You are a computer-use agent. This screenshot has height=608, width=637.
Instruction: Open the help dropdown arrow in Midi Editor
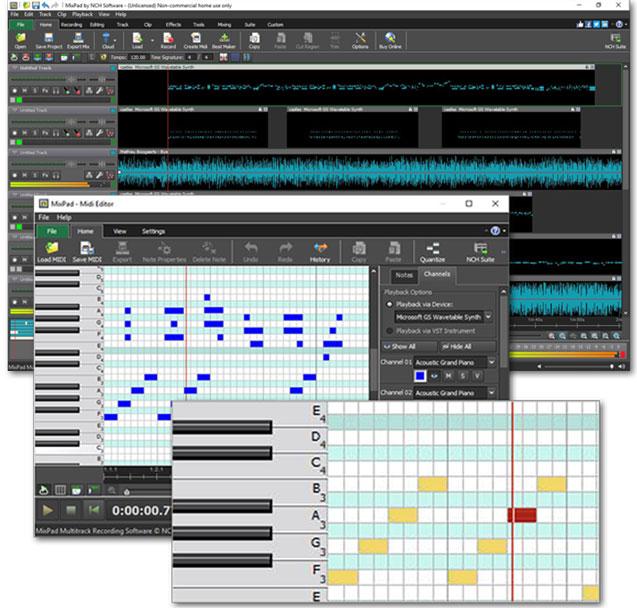point(504,231)
